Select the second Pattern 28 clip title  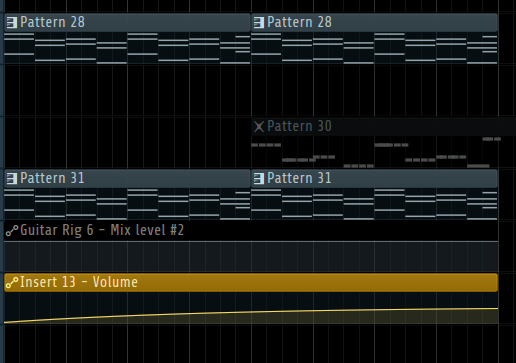[x=299, y=22]
